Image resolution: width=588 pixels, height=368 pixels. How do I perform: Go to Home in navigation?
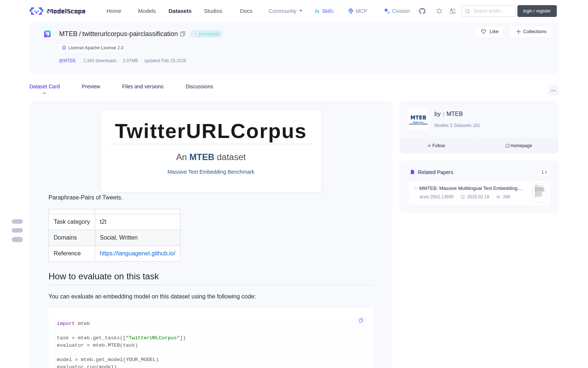click(114, 11)
